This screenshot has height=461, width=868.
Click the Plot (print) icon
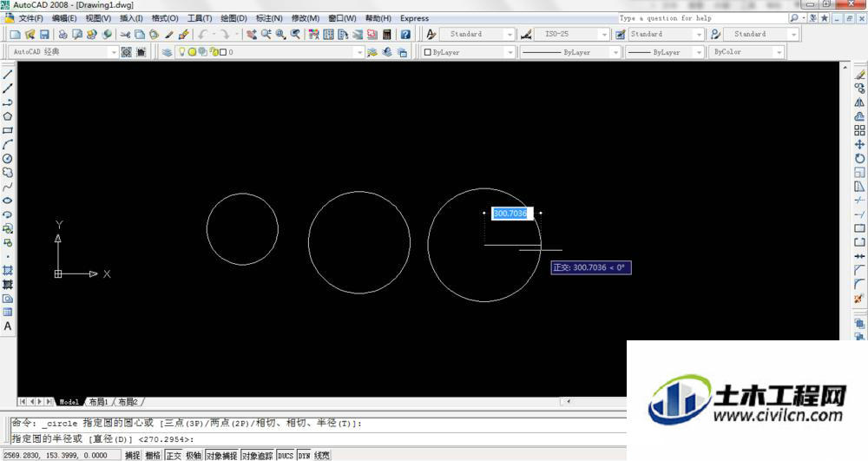coord(62,35)
